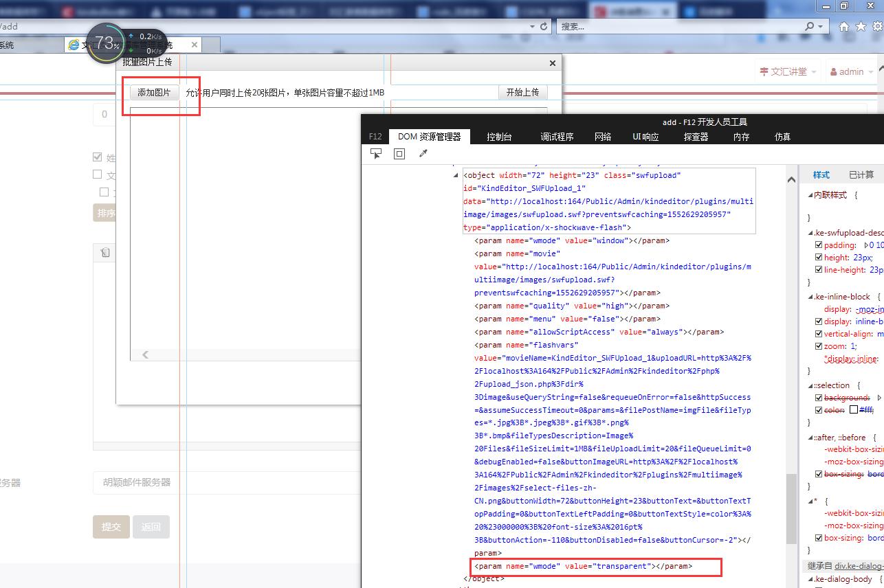Viewport: 884px width, 588px height.
Task: Follow the div.ke-dialog inherited-from link
Action: [859, 566]
